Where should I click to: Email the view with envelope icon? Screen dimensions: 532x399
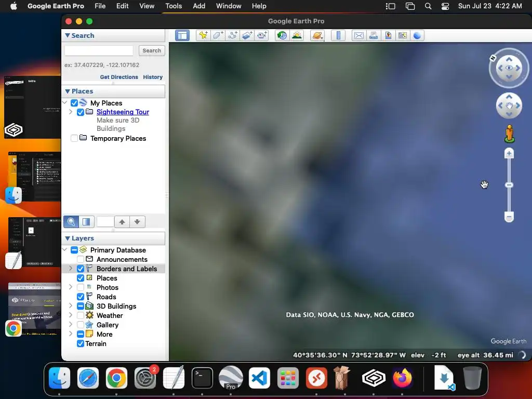click(358, 35)
